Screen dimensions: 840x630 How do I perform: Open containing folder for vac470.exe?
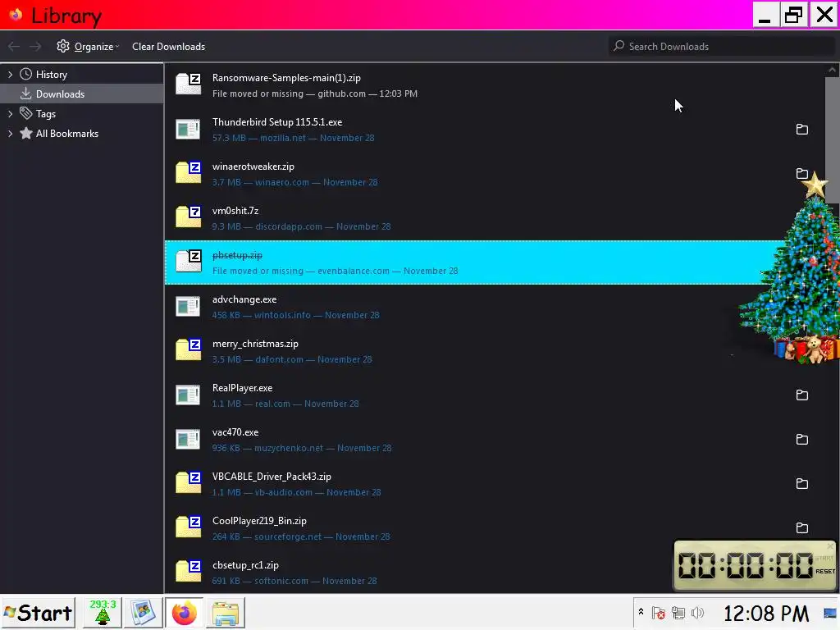tap(801, 440)
